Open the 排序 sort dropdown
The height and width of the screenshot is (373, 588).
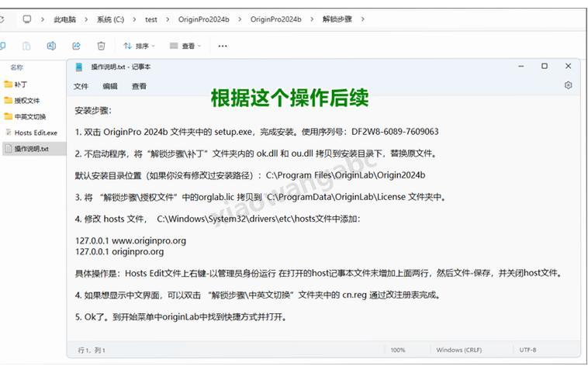[139, 46]
